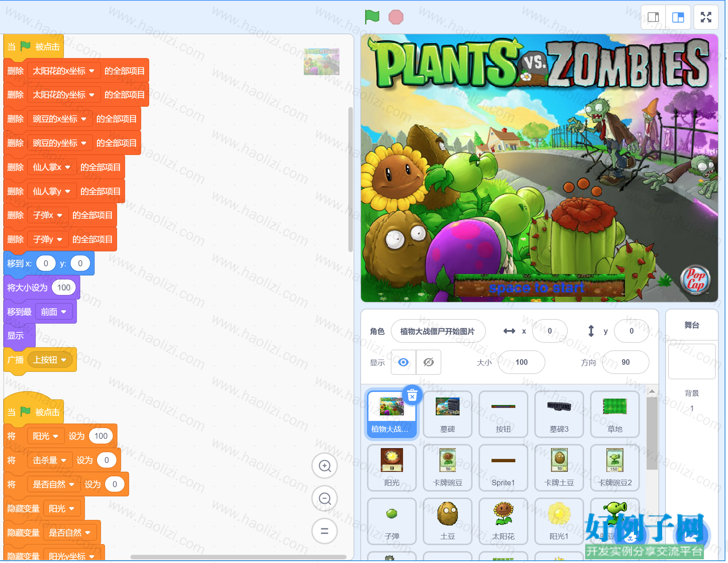Image resolution: width=728 pixels, height=563 pixels.
Task: Select the 阳光 sprite
Action: pos(392,468)
